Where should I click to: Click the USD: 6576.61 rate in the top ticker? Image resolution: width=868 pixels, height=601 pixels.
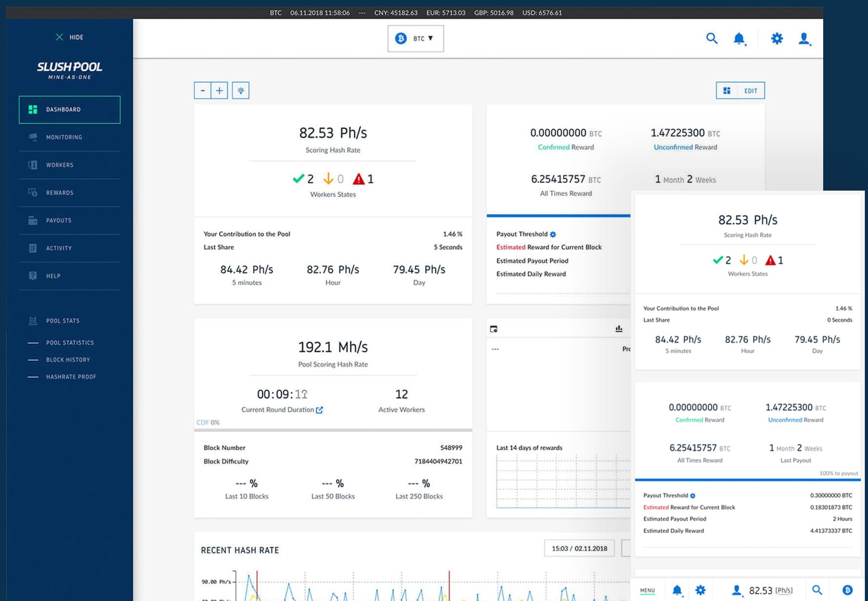[542, 12]
